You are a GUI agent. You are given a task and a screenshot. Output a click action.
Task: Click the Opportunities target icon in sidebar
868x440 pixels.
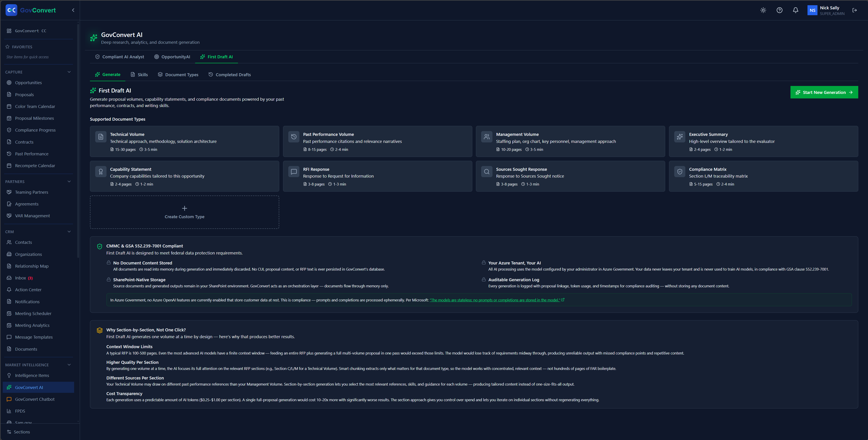[x=9, y=83]
